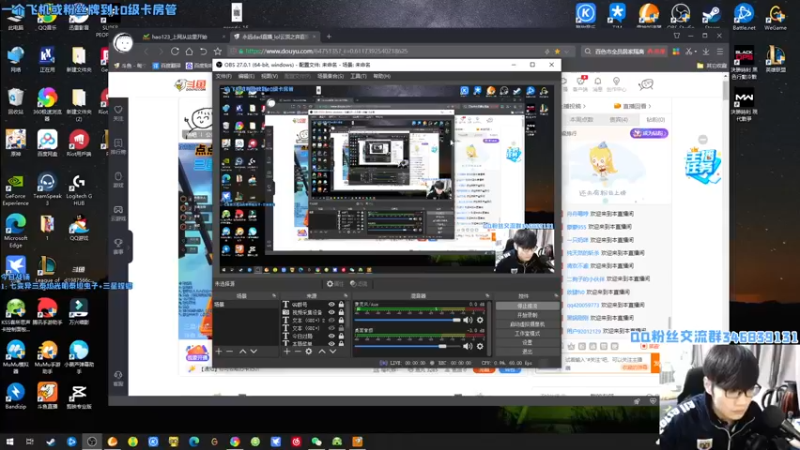Click 开始录制 start recording button
The width and height of the screenshot is (800, 450).
[527, 315]
